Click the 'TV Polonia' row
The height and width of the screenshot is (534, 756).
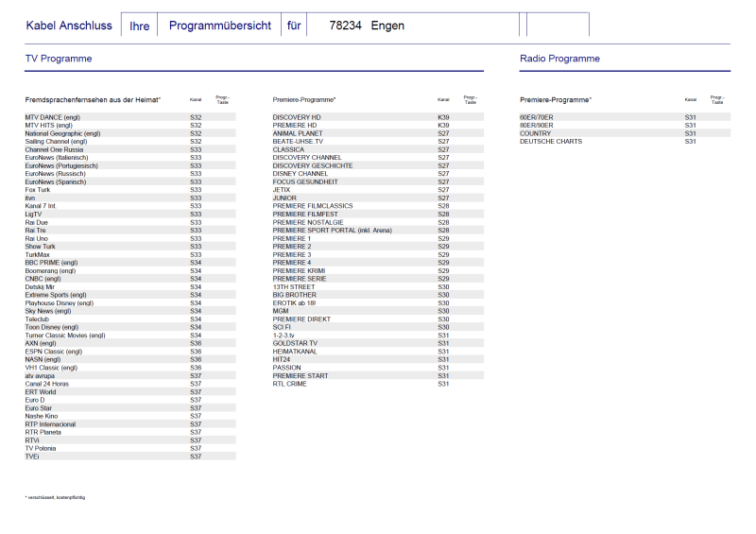[x=130, y=449]
